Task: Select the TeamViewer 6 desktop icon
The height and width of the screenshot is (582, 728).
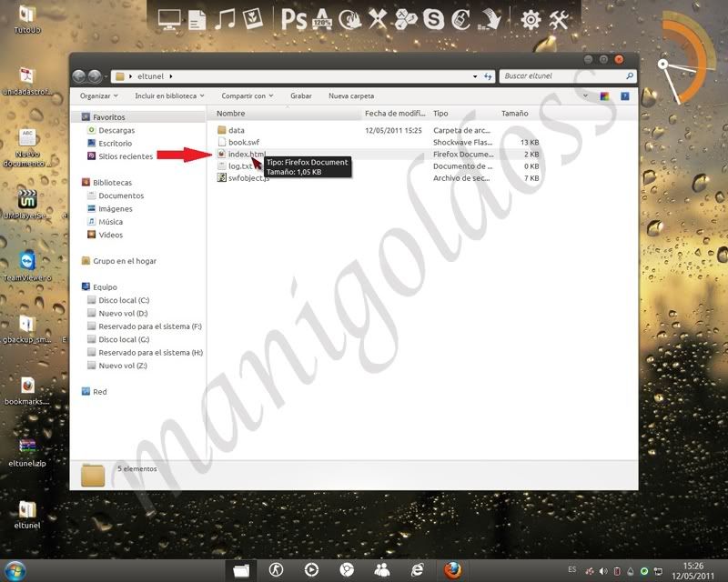Action: (27, 266)
